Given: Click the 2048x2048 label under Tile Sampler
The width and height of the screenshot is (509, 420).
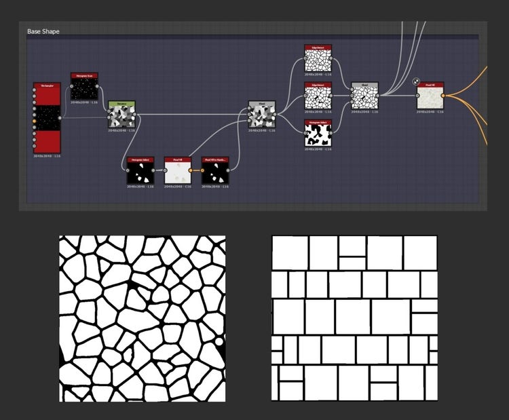Looking at the screenshot, I should pyautogui.click(x=47, y=156).
